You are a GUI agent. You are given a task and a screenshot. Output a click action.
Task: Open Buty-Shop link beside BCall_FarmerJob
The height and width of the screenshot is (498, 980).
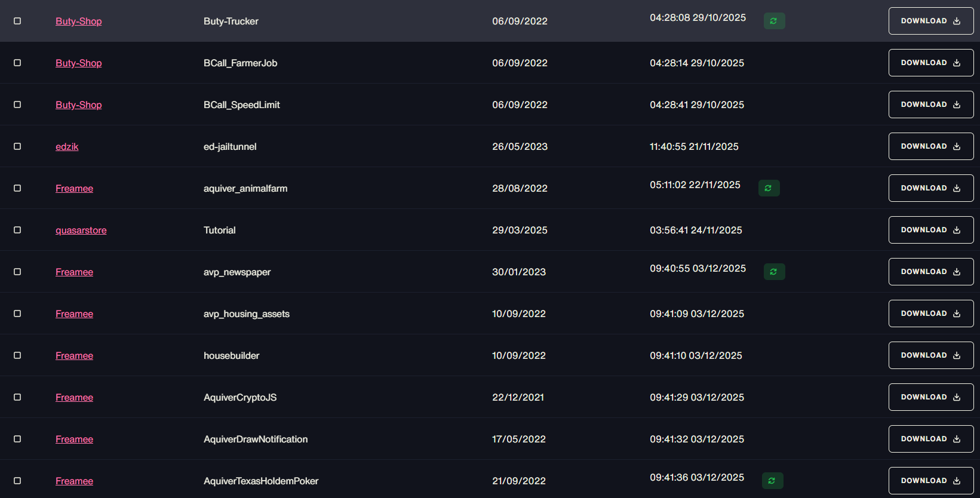(79, 63)
